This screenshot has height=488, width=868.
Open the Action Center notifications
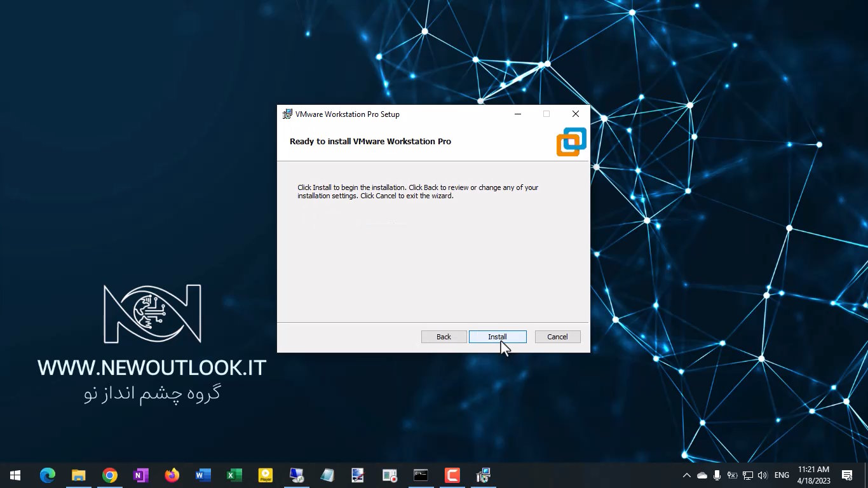pos(847,475)
